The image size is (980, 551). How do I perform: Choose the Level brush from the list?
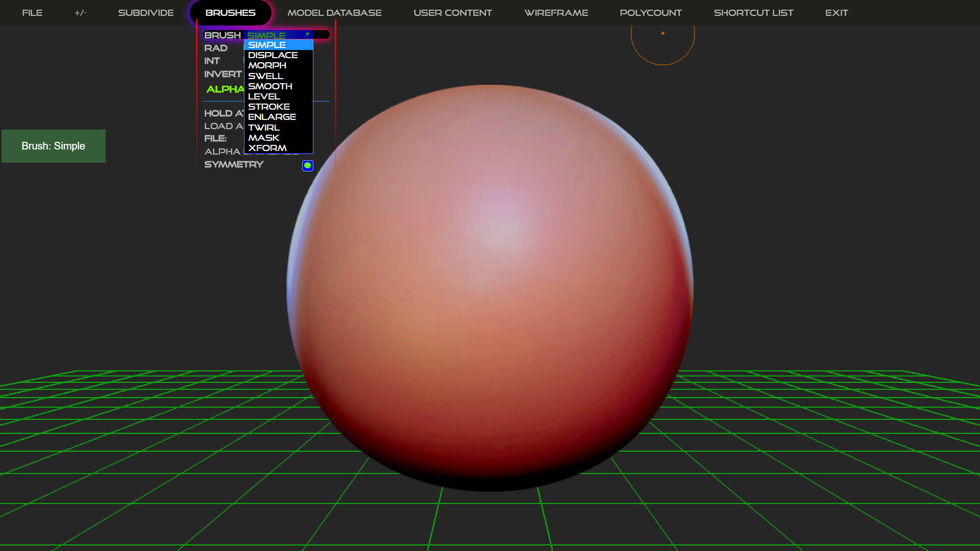(263, 96)
